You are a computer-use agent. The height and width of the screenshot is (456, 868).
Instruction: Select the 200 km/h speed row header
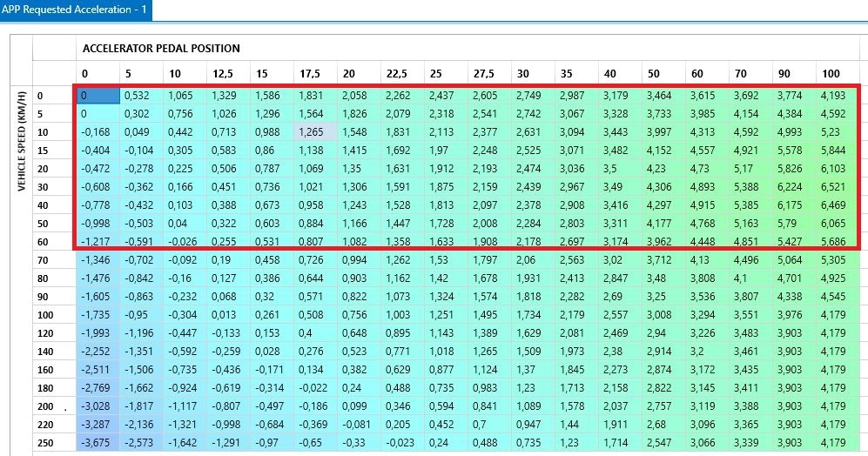[x=54, y=406]
